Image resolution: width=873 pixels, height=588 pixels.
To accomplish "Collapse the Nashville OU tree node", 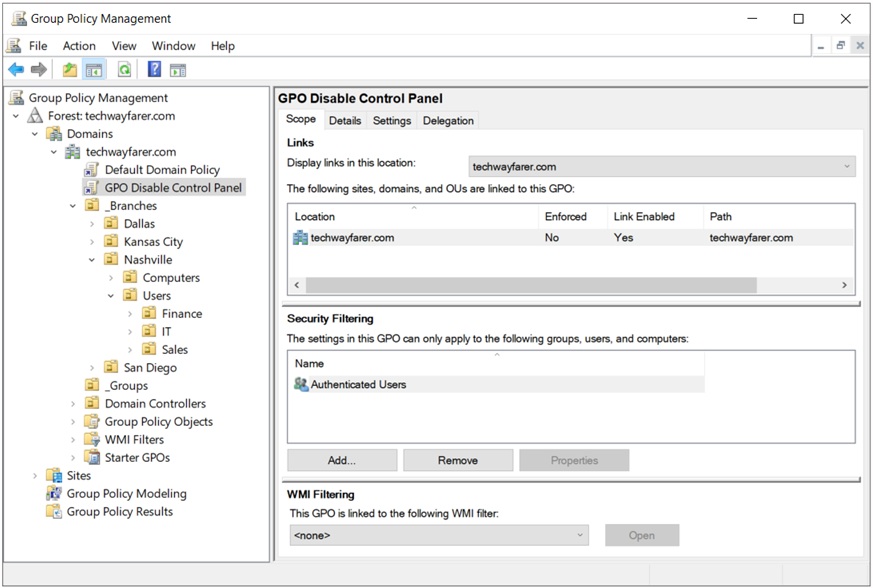I will click(92, 259).
